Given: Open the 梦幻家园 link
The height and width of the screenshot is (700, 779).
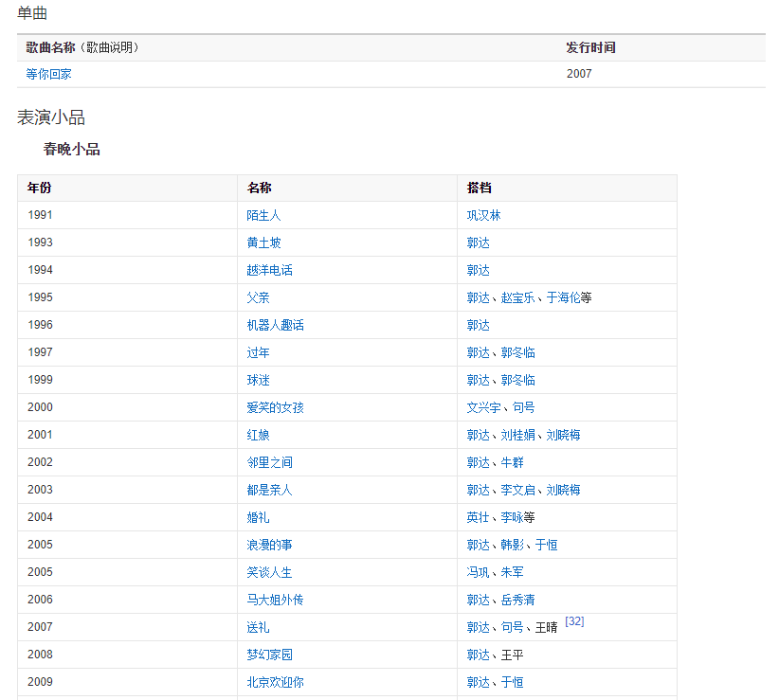Looking at the screenshot, I should pyautogui.click(x=269, y=655).
